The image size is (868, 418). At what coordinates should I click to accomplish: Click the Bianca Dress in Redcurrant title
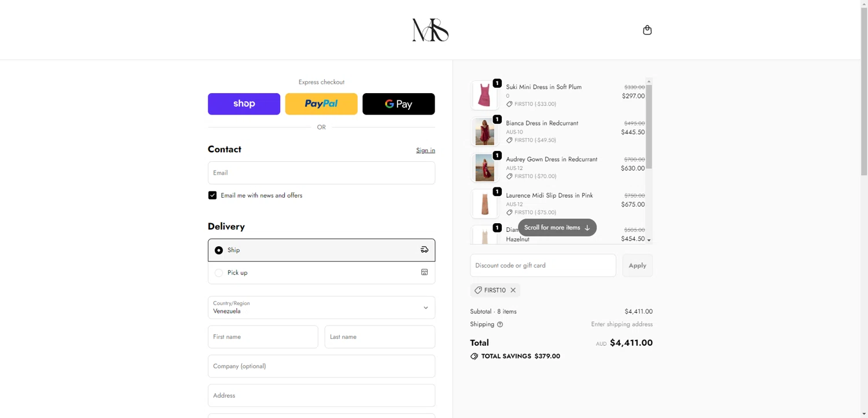pos(542,123)
